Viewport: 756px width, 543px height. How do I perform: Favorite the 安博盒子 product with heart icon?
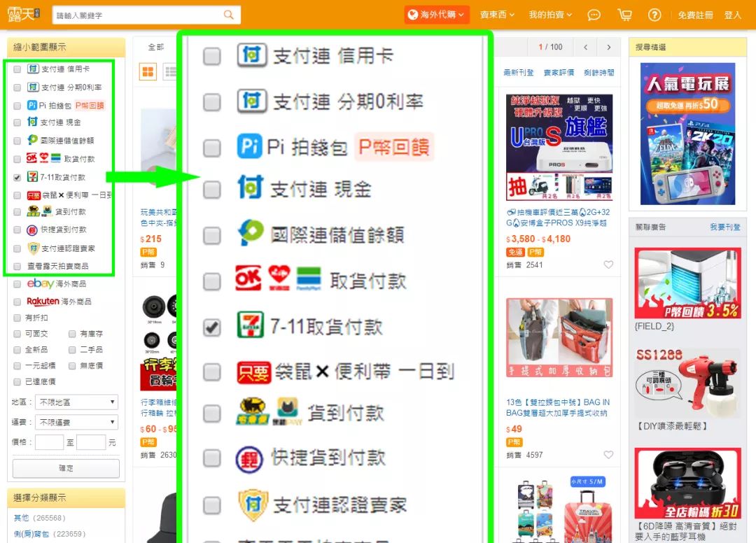coord(608,265)
